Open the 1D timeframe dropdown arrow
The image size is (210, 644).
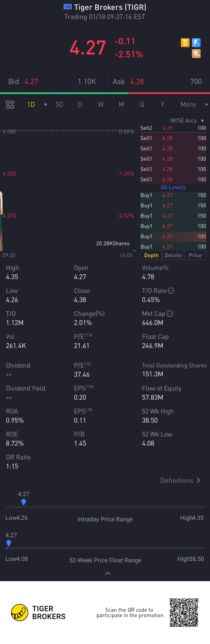pyautogui.click(x=45, y=104)
